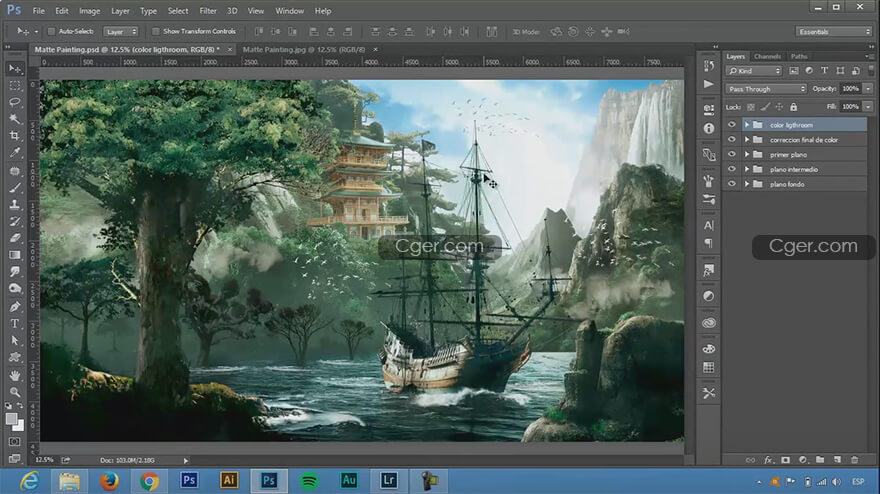The image size is (880, 494).
Task: Toggle lock transparent pixels
Action: (x=751, y=107)
